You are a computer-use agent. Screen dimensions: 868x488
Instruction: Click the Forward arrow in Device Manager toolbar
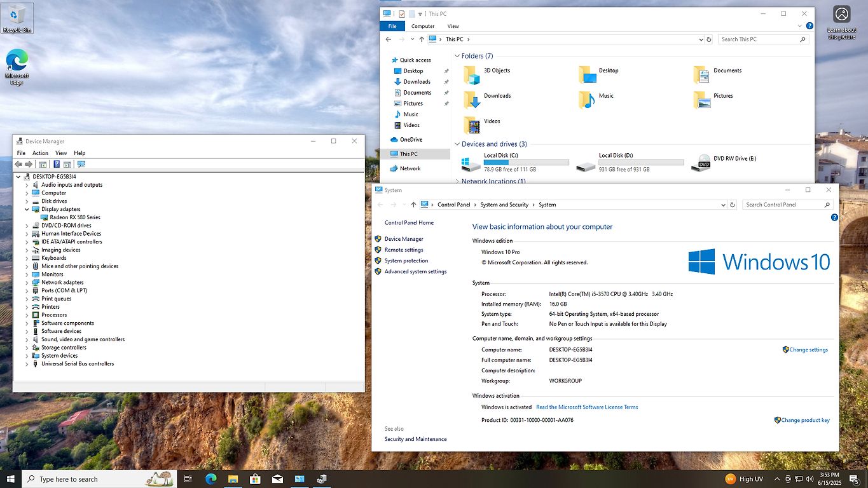[x=29, y=164]
